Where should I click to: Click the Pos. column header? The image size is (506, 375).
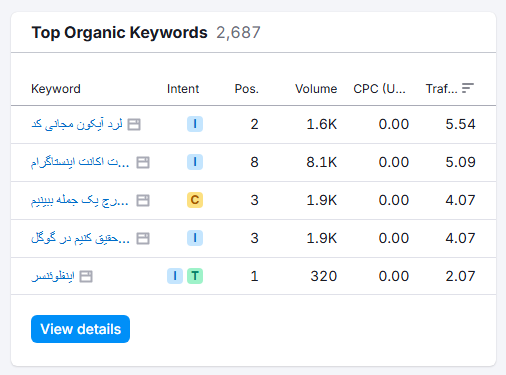(247, 89)
